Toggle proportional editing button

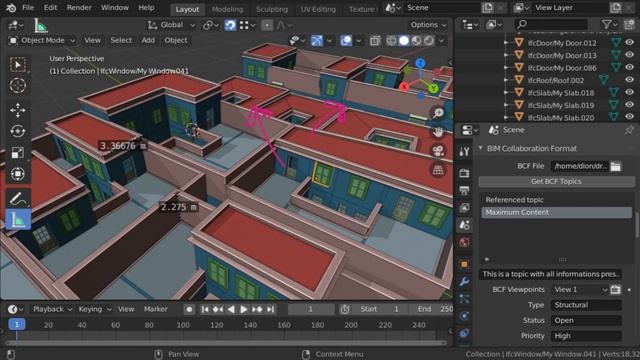click(x=267, y=25)
